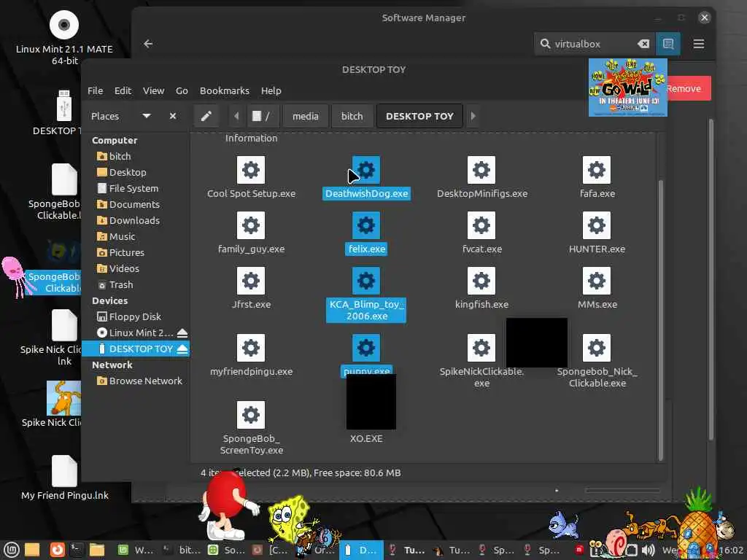Select kingfish.exe file icon

[481, 281]
